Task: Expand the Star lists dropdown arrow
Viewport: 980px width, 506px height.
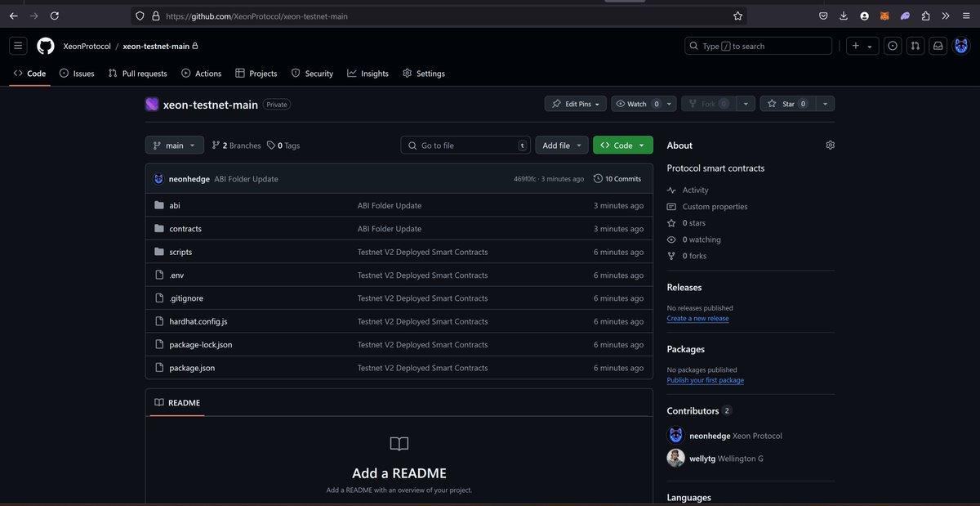Action: pyautogui.click(x=825, y=104)
